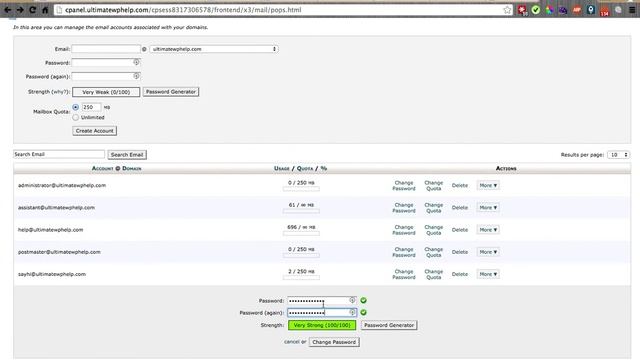The height and width of the screenshot is (360, 640).
Task: Expand More menu for administrator account
Action: 488,185
